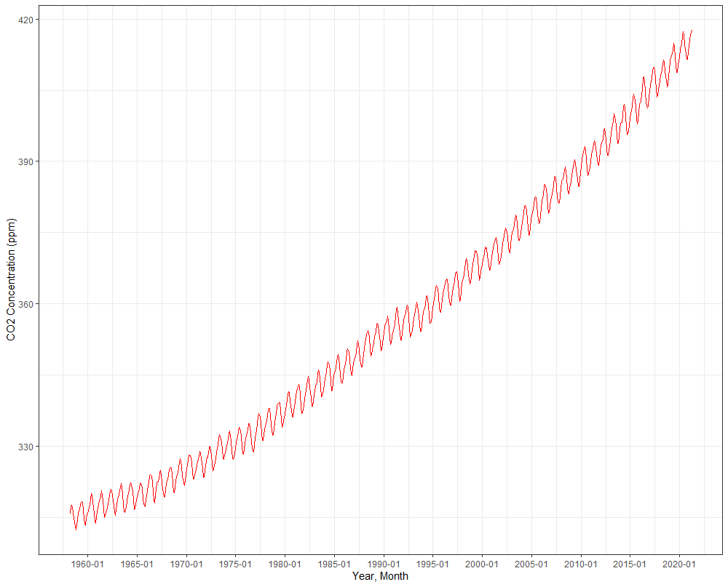
Task: Click the 1970-01 x-axis label
Action: [x=186, y=564]
